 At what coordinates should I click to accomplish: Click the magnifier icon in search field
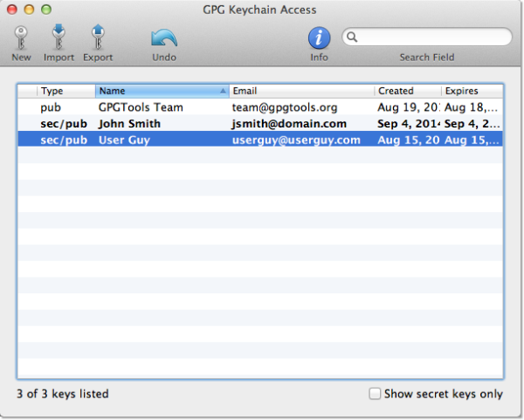pos(352,37)
